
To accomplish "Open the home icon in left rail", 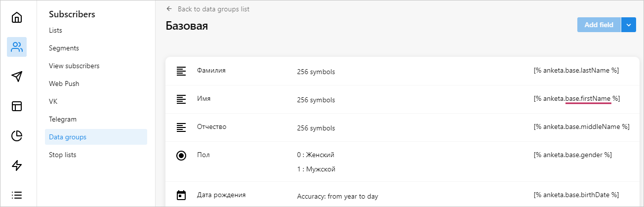I will (17, 18).
